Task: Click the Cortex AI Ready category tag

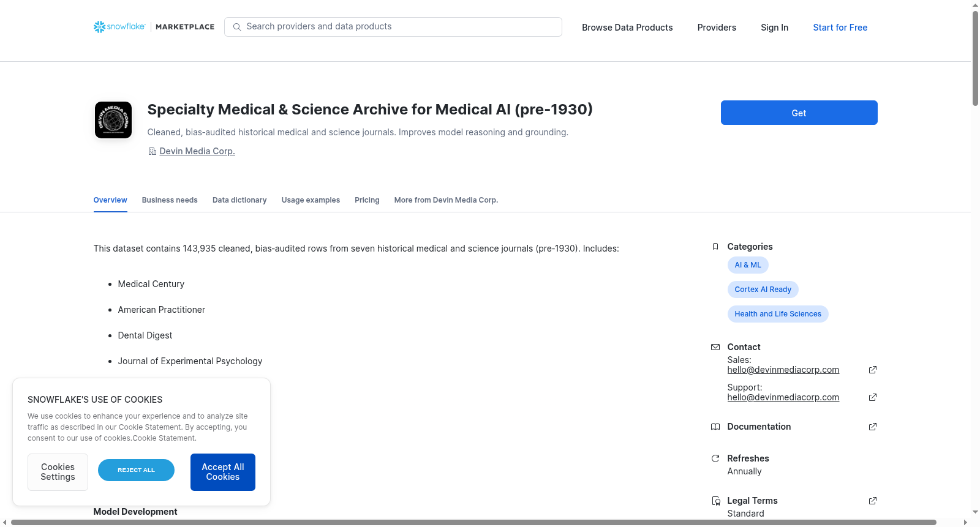Action: pyautogui.click(x=763, y=290)
